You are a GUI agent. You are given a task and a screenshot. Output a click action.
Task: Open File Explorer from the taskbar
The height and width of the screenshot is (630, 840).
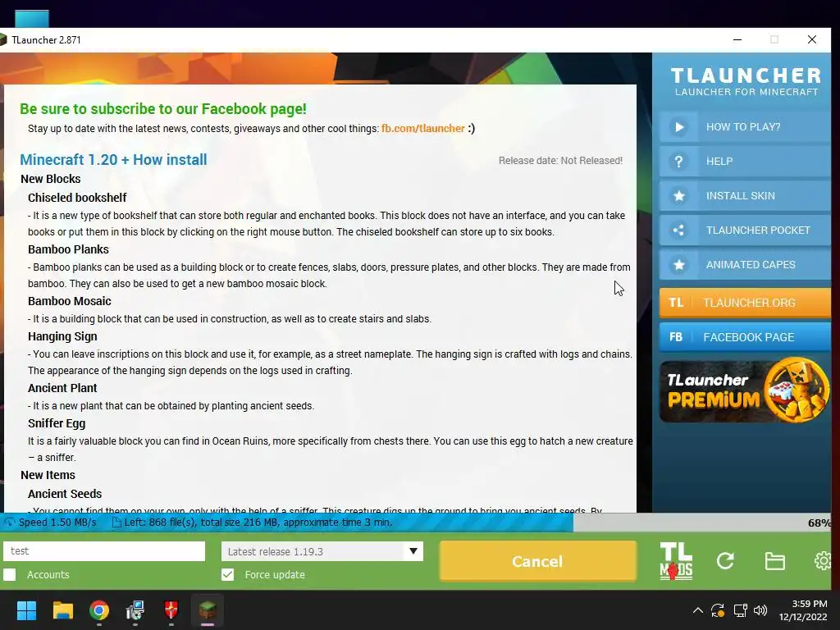(x=62, y=610)
